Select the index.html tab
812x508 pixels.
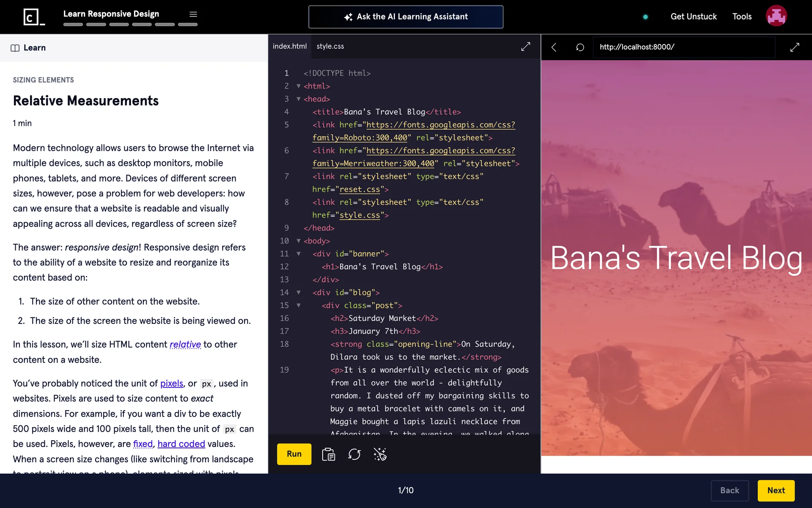tap(290, 46)
